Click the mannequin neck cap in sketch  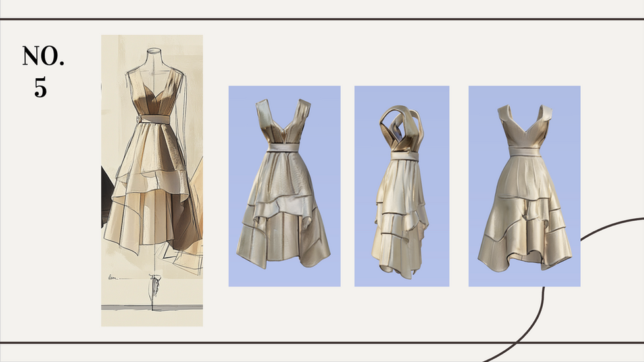pyautogui.click(x=154, y=52)
